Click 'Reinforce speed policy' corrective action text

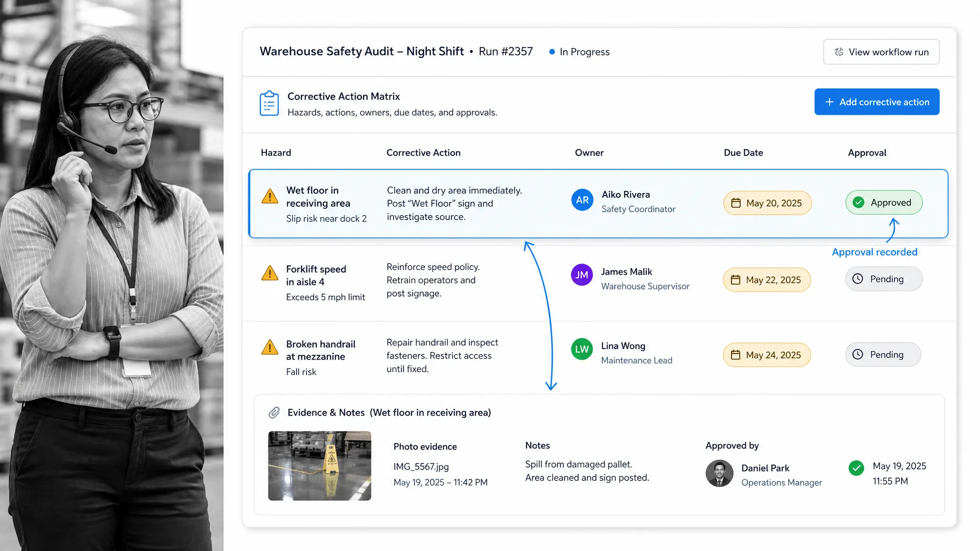[433, 267]
